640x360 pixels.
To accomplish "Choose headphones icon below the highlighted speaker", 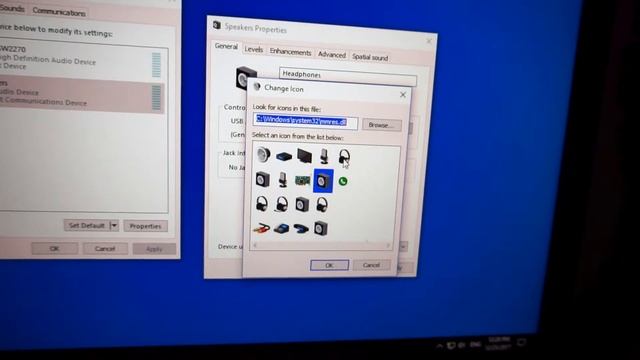I will click(x=322, y=205).
